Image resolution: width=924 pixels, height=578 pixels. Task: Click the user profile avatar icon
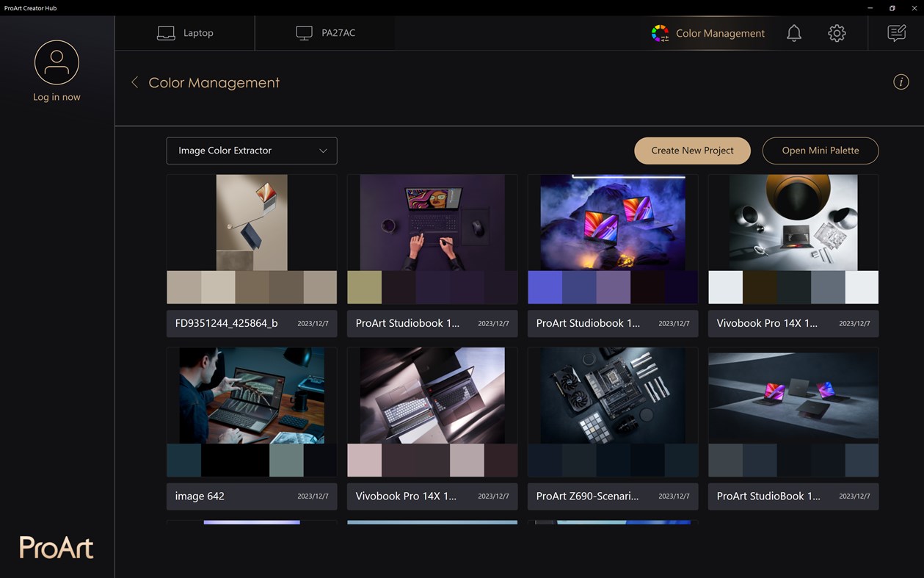57,62
